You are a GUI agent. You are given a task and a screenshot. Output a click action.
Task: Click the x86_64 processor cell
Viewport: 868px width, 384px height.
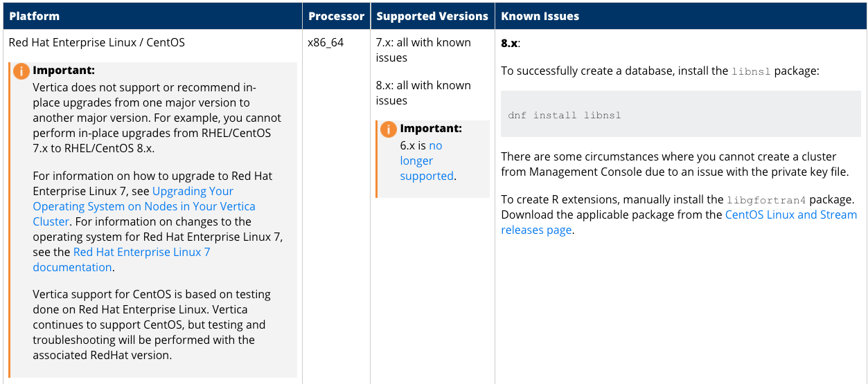(326, 42)
